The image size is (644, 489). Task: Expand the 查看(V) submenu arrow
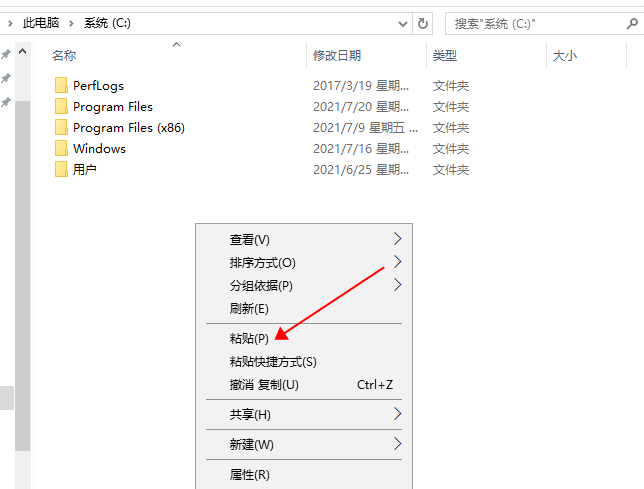(x=397, y=239)
